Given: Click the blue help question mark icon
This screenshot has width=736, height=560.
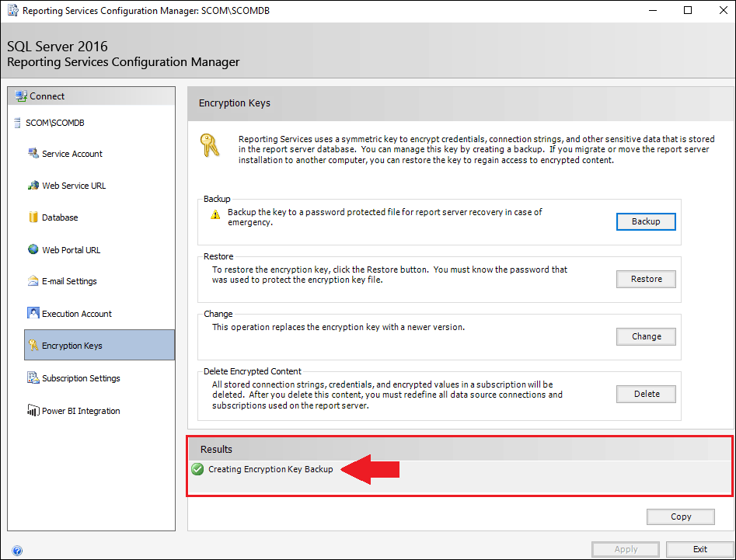Looking at the screenshot, I should [17, 551].
